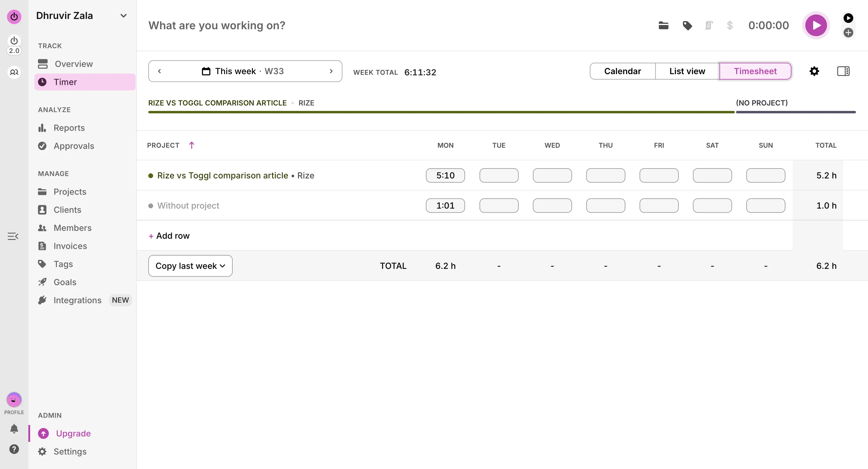Expand the Dhruvir Zala workspace dropdown

click(124, 16)
